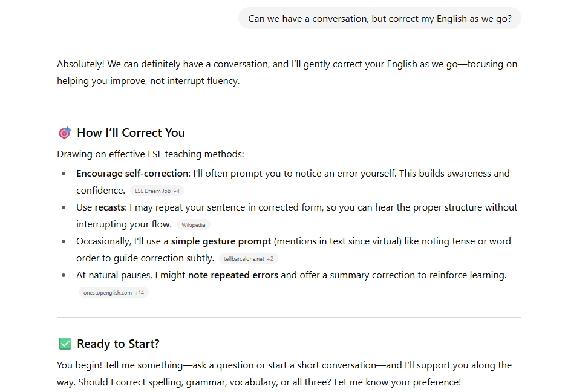
Task: Click the line "Drawing on effective ESL teaching methods"
Action: (x=151, y=154)
